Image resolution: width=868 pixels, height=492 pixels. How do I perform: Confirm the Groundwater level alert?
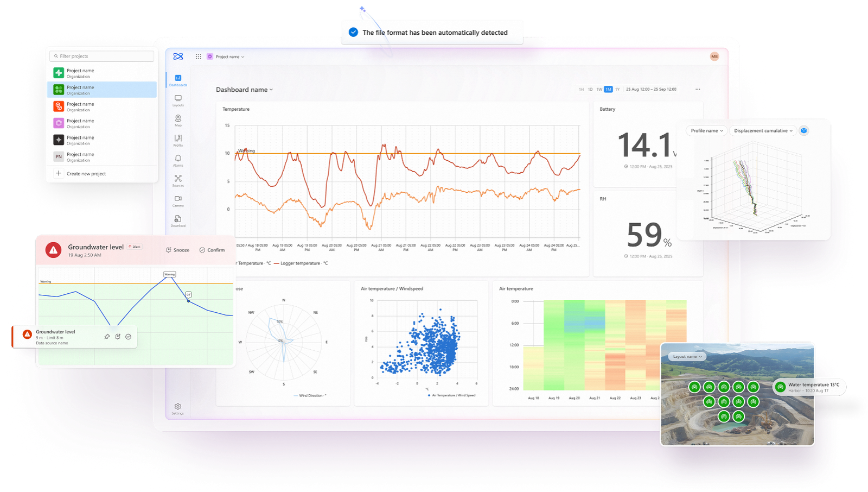(212, 250)
